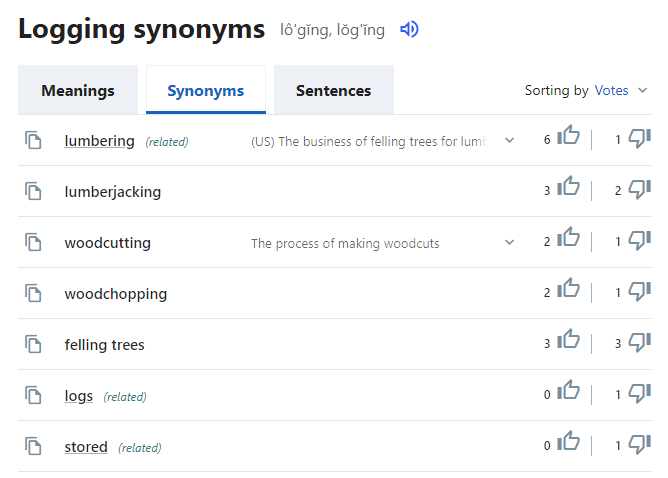
Task: Copy the word woodcutting
Action: (33, 242)
